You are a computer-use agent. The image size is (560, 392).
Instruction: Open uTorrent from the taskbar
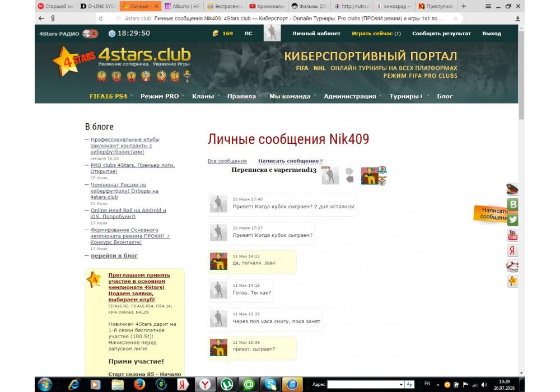tap(226, 384)
